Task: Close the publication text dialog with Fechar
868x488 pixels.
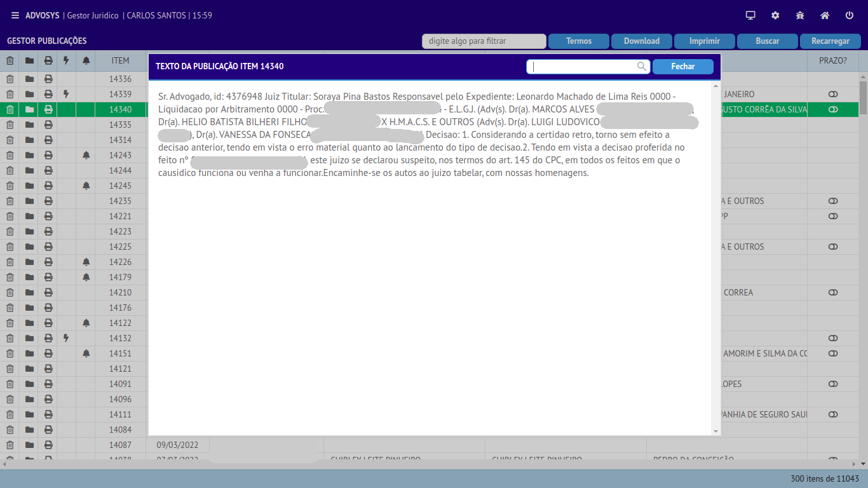Action: [682, 66]
